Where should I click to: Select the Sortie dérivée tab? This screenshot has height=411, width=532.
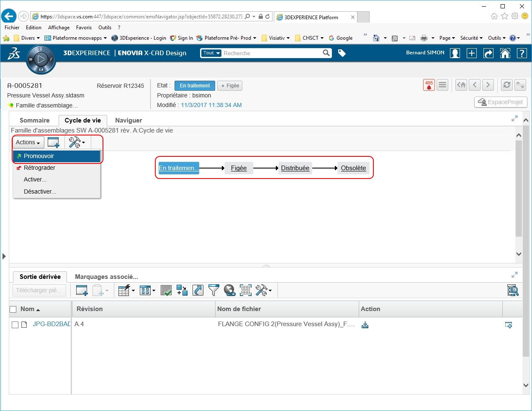click(x=40, y=277)
